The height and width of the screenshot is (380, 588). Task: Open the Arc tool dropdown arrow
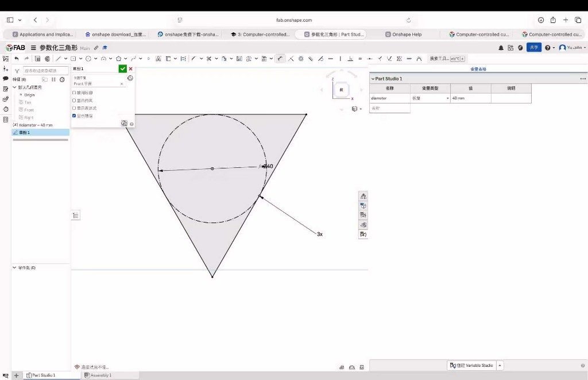pos(111,59)
